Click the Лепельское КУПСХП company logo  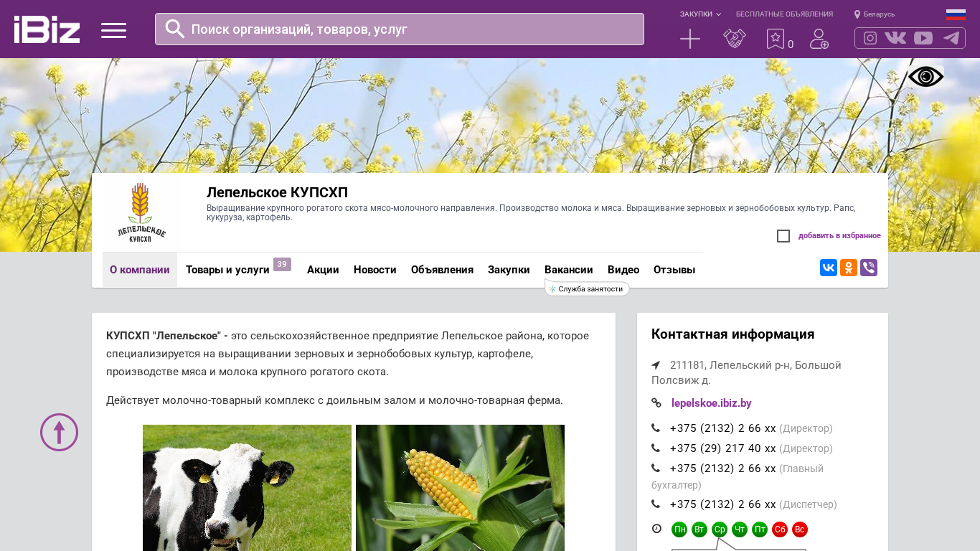pyautogui.click(x=141, y=212)
